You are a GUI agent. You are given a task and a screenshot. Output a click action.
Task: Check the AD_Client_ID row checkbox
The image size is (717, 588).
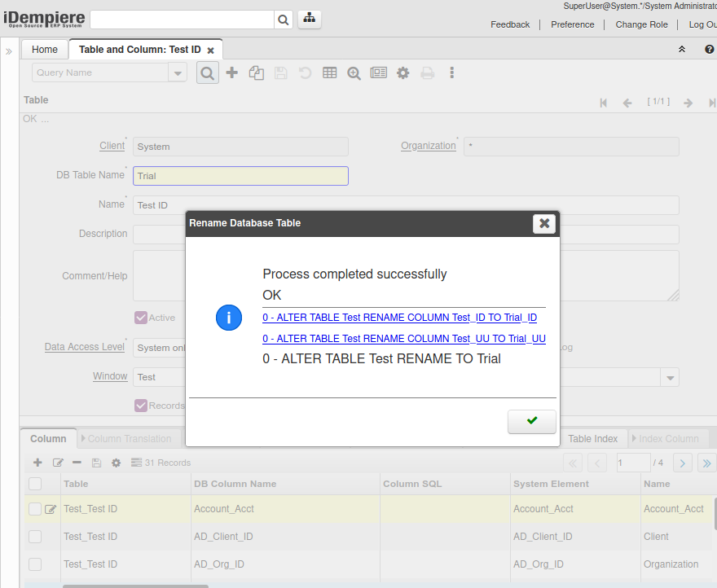pyautogui.click(x=35, y=537)
